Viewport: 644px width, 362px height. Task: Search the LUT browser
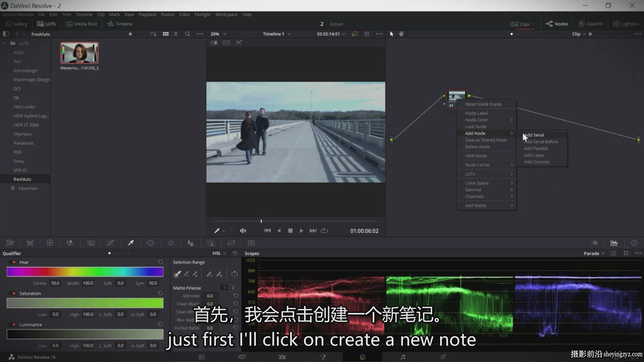tap(187, 34)
